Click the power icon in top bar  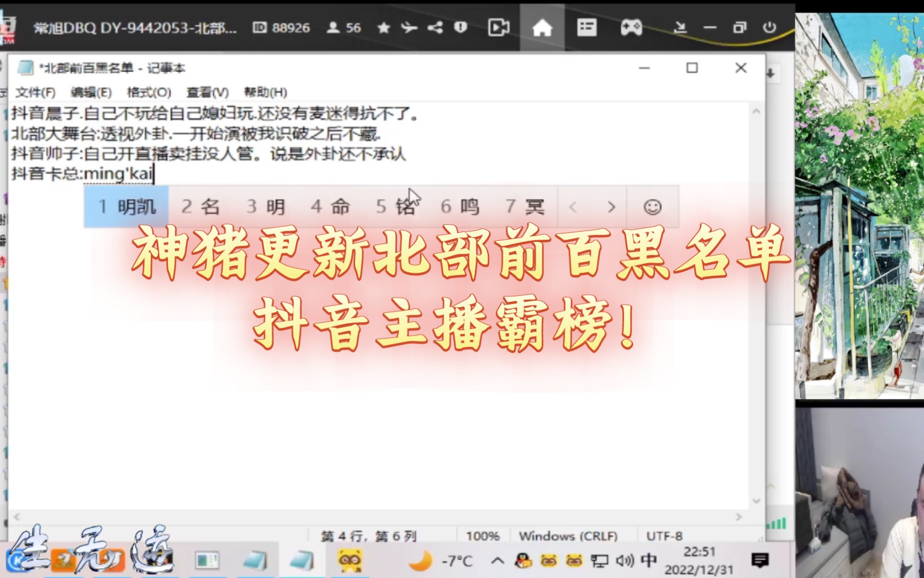click(769, 27)
